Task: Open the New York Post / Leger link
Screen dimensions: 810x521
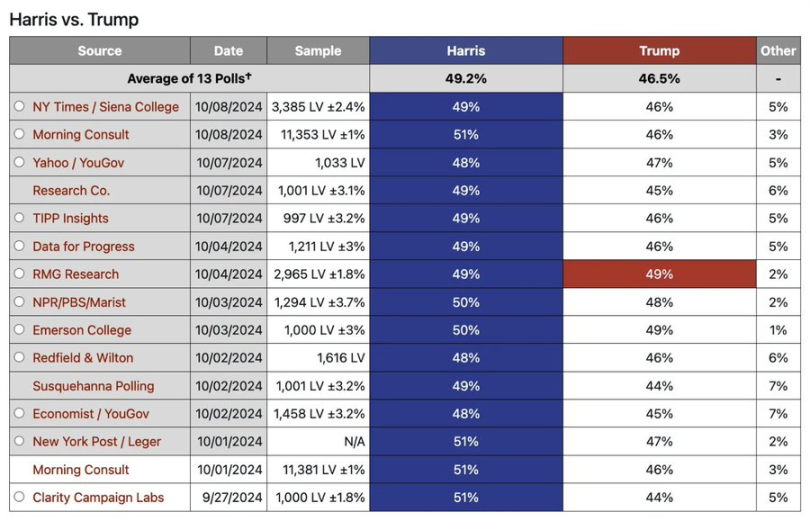Action: (96, 441)
